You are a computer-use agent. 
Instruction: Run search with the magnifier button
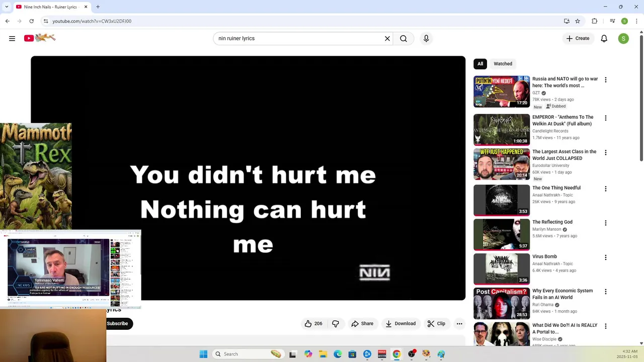pyautogui.click(x=404, y=38)
